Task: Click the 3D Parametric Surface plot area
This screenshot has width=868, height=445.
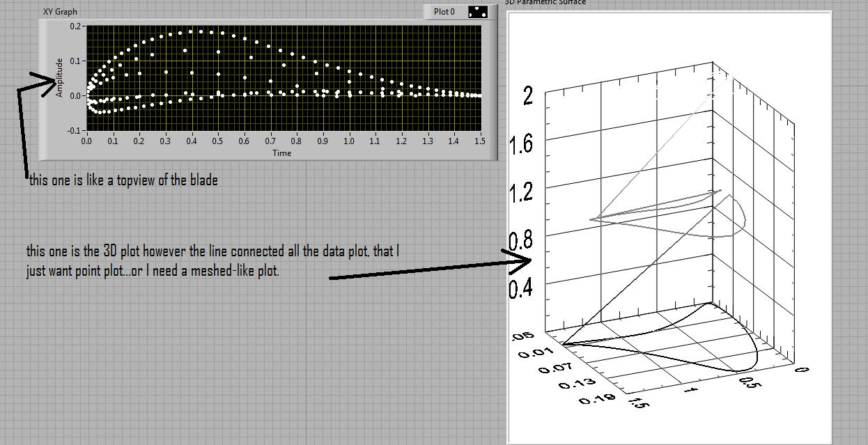Action: point(669,227)
